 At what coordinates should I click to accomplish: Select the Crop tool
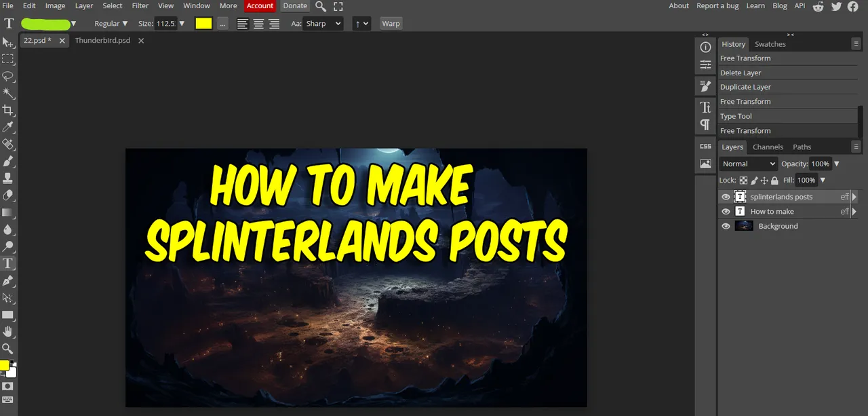[x=8, y=110]
